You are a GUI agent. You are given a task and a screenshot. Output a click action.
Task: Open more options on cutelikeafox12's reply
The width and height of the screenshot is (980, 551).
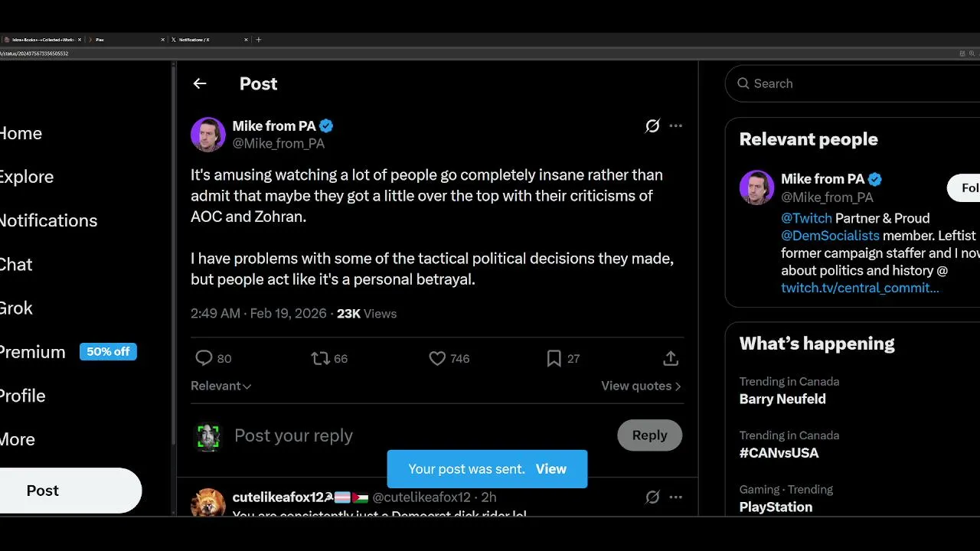(x=675, y=497)
